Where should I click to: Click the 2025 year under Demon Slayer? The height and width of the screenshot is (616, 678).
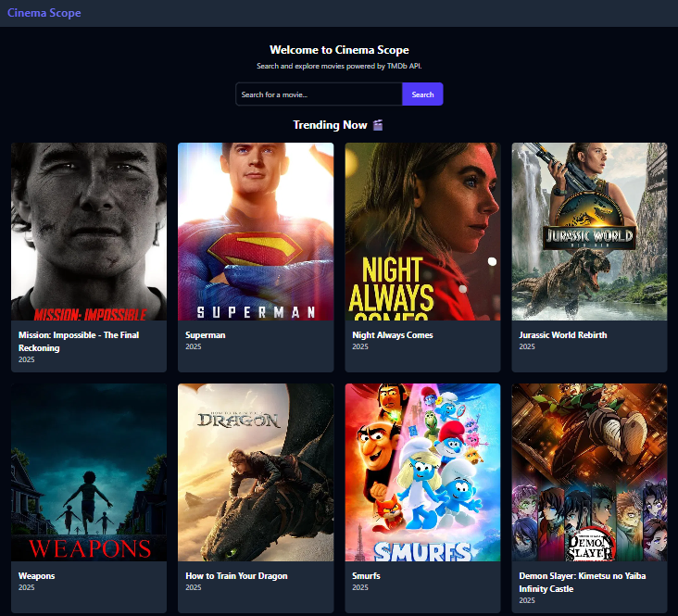(527, 600)
